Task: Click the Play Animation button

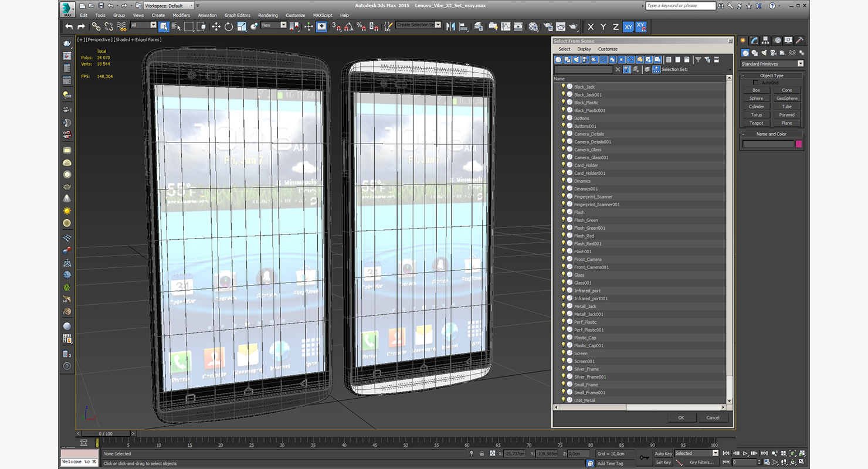Action: coord(745,453)
